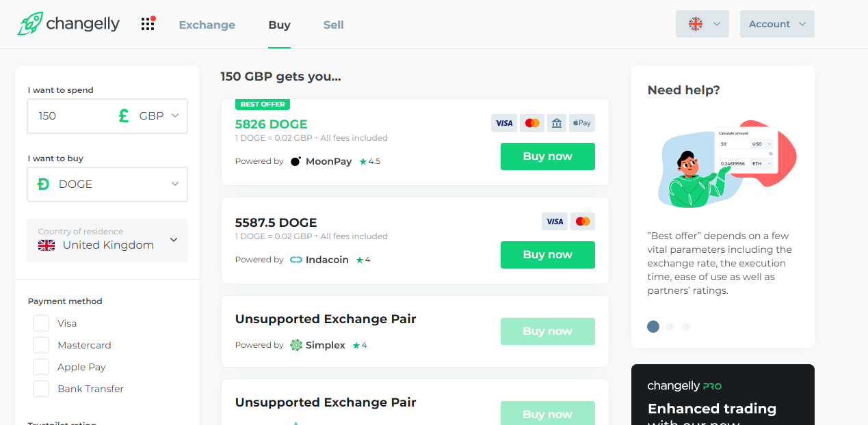Click the Mastercard icon on Indacoin offer

(583, 221)
